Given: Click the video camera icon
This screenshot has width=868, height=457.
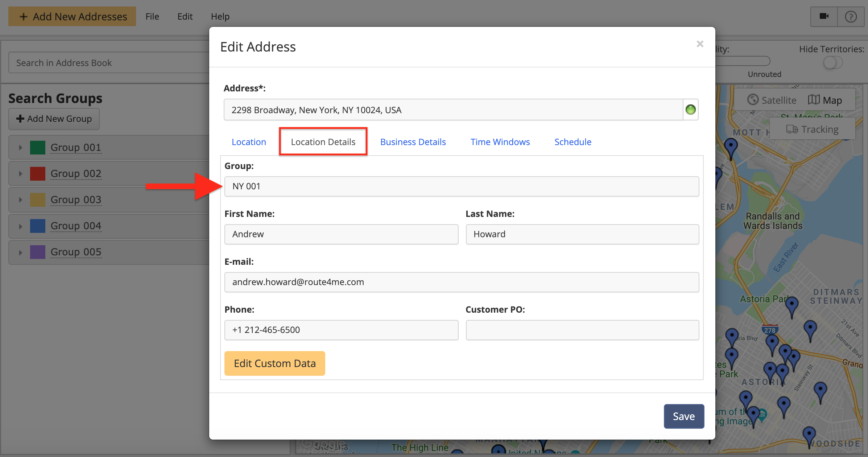Looking at the screenshot, I should (x=824, y=16).
